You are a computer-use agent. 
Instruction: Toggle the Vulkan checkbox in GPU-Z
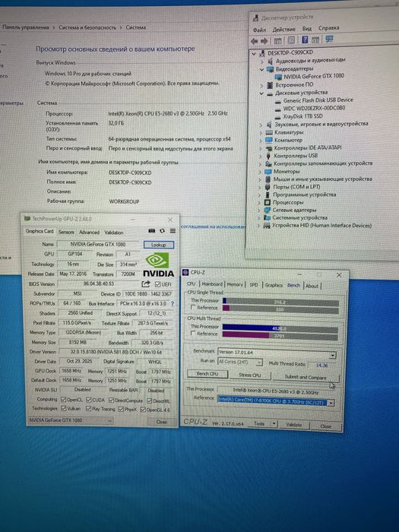click(x=63, y=409)
